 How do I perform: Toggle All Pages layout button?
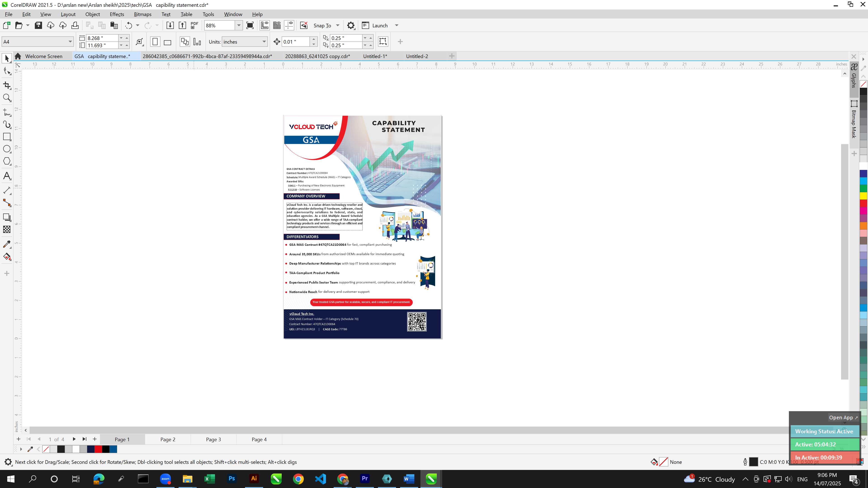[x=185, y=42]
